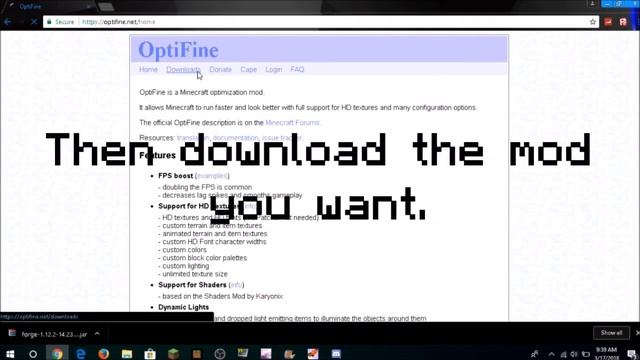The image size is (640, 360).
Task: Click the Secure padlock site info
Action: [61, 22]
